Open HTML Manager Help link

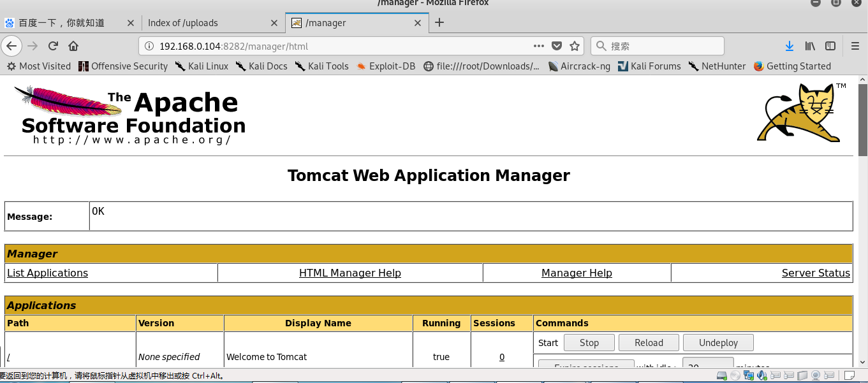(350, 273)
